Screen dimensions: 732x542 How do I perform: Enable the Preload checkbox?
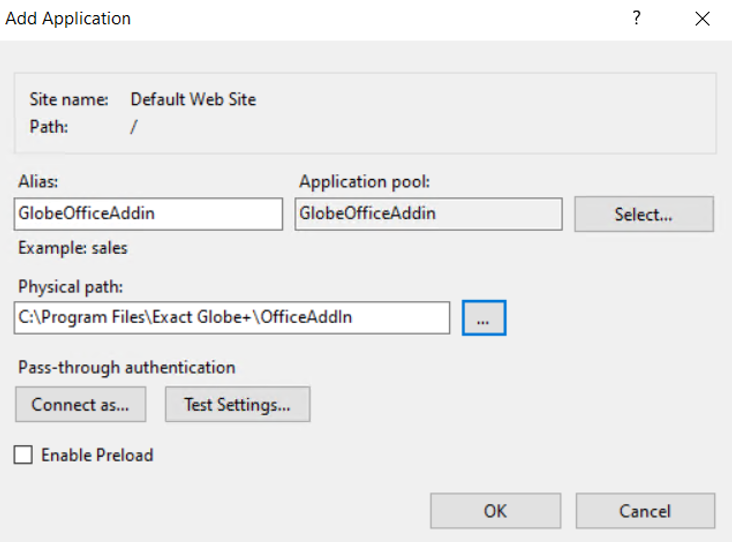pyautogui.click(x=23, y=455)
